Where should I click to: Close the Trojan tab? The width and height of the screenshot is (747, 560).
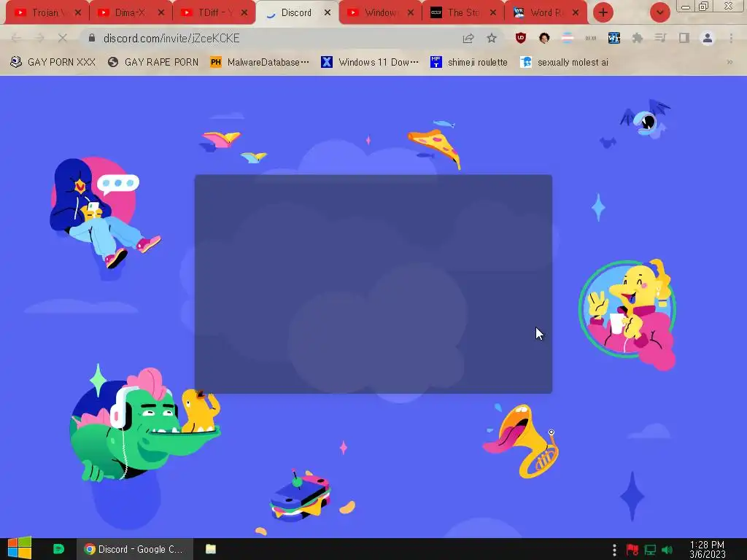[x=78, y=12]
